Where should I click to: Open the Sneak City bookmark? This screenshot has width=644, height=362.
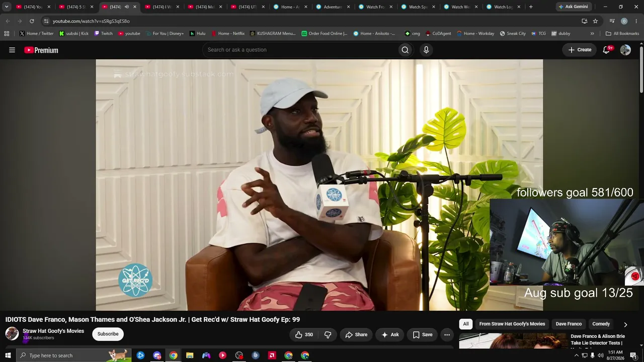(x=513, y=34)
